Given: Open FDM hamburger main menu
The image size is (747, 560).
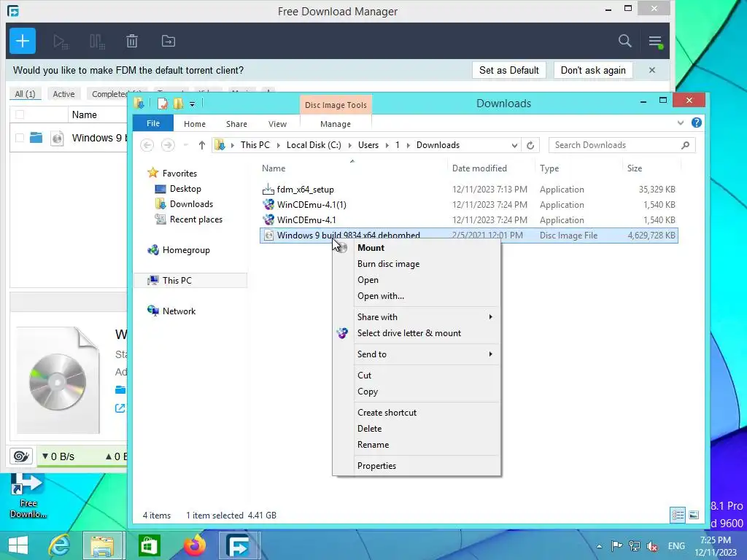Looking at the screenshot, I should (656, 42).
